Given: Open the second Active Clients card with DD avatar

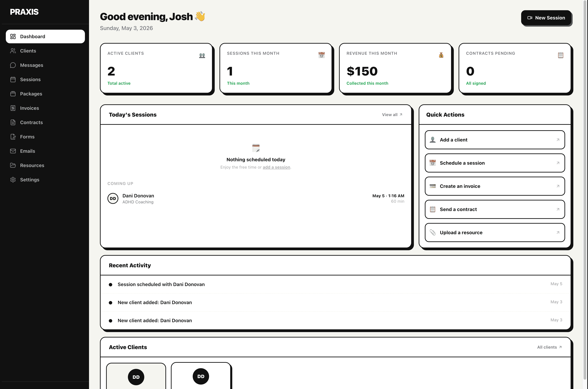Looking at the screenshot, I should (201, 376).
